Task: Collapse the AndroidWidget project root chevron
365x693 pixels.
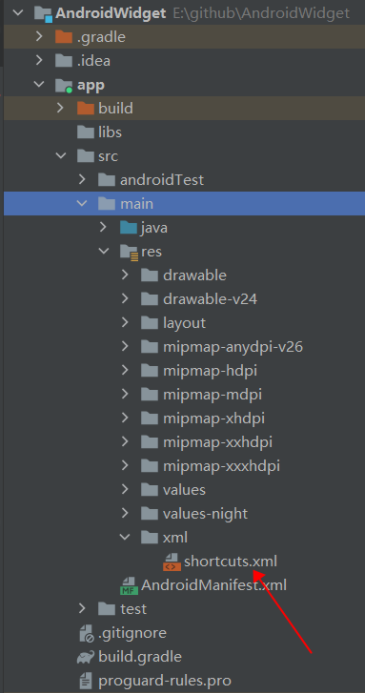Action: pyautogui.click(x=18, y=13)
